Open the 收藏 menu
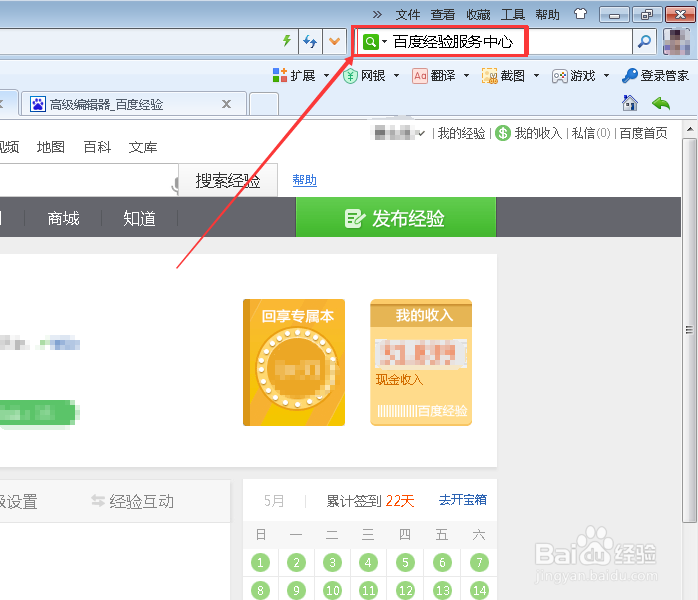 click(x=478, y=15)
